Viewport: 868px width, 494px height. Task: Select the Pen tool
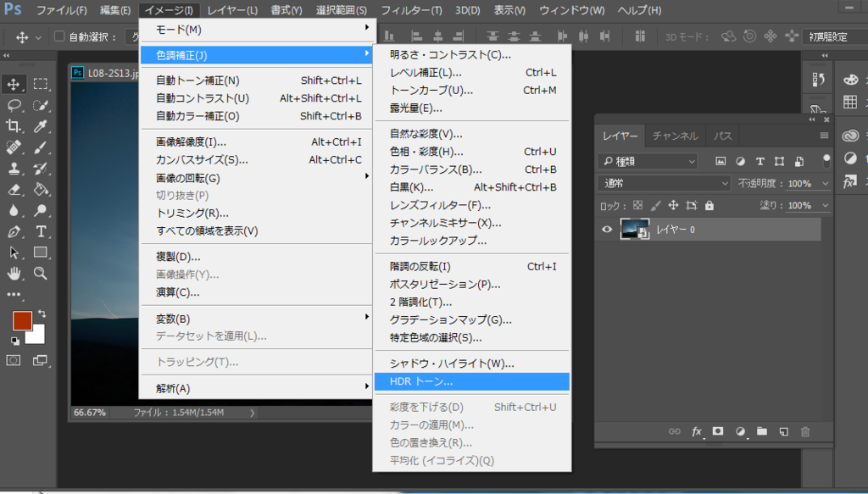(14, 231)
